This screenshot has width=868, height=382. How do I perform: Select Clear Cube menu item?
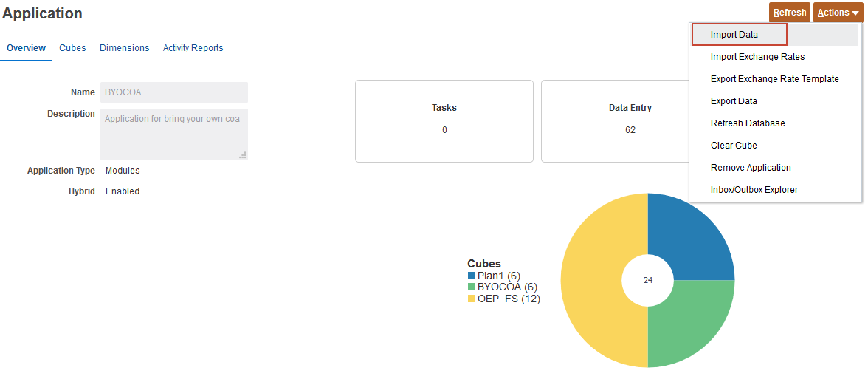point(734,146)
